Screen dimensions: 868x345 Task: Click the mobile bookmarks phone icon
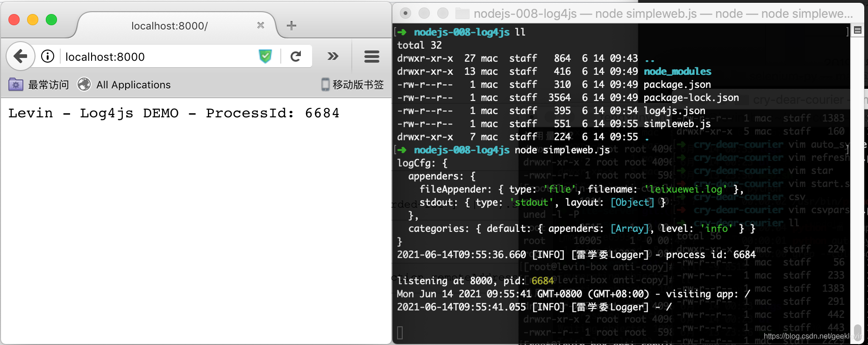pos(326,85)
